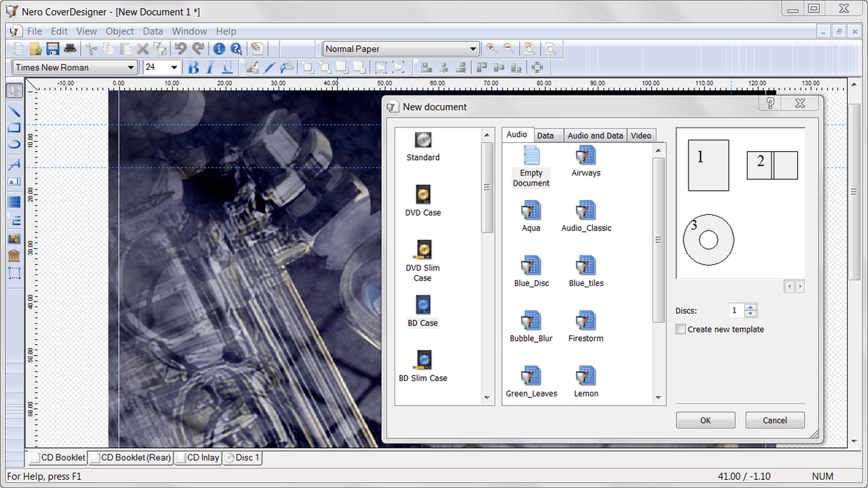This screenshot has height=488, width=868.
Task: Open the Normal Paper dropdown
Action: click(x=473, y=49)
